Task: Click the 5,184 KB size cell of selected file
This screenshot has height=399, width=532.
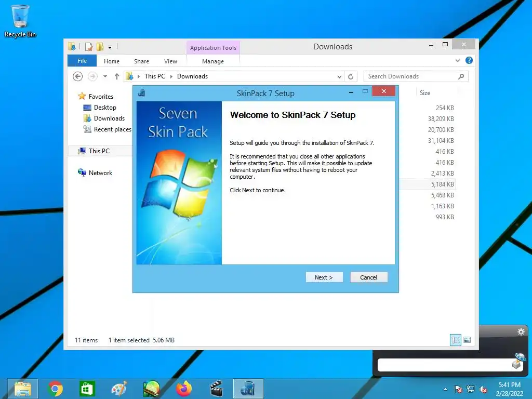Action: pyautogui.click(x=443, y=184)
